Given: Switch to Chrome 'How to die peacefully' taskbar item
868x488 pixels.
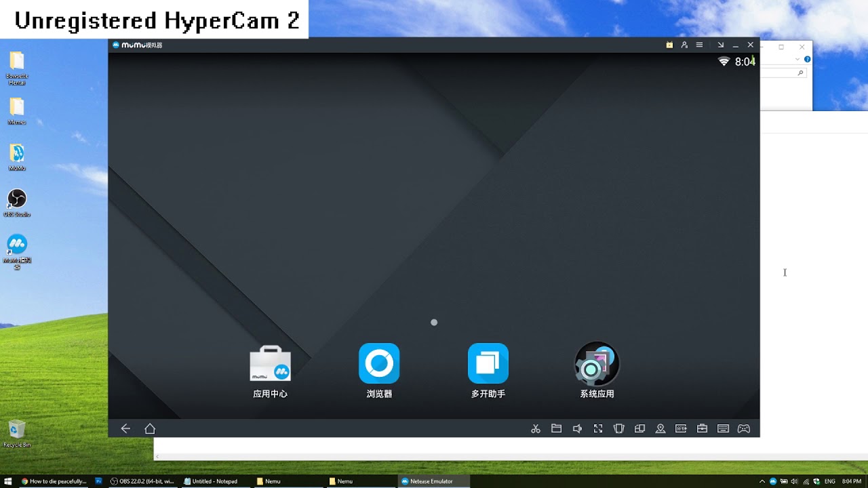Looking at the screenshot, I should click(x=54, y=481).
